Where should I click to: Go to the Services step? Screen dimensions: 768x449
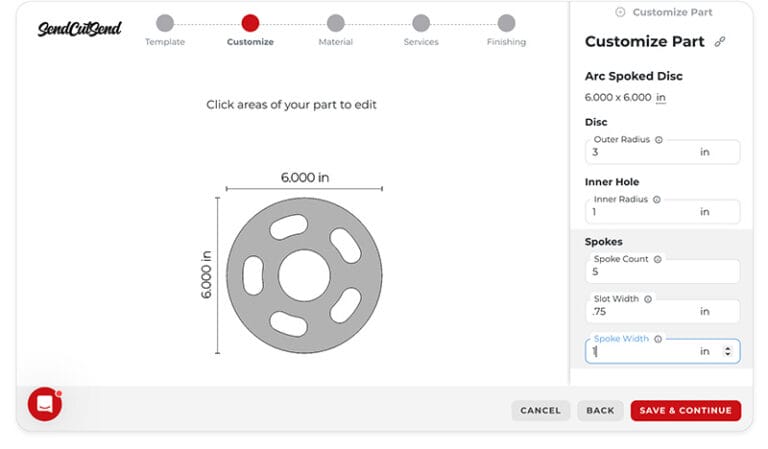[421, 23]
